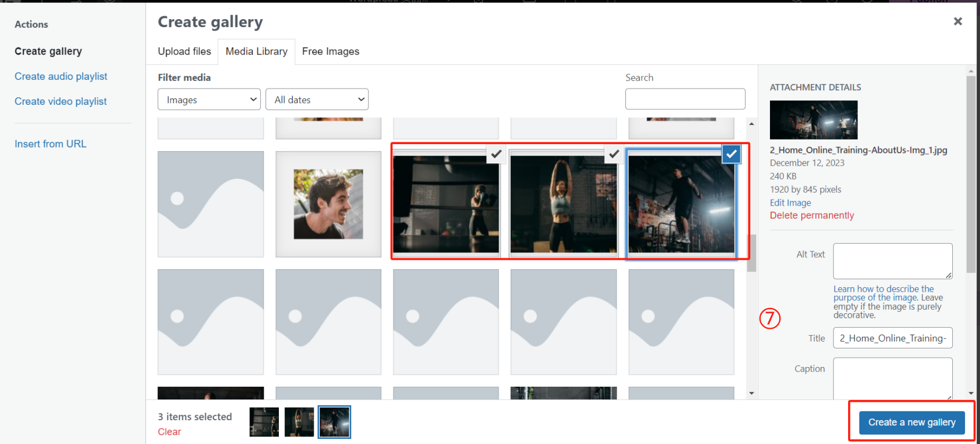The width and height of the screenshot is (980, 444).
Task: Choose Create audio playlist action
Action: 61,76
